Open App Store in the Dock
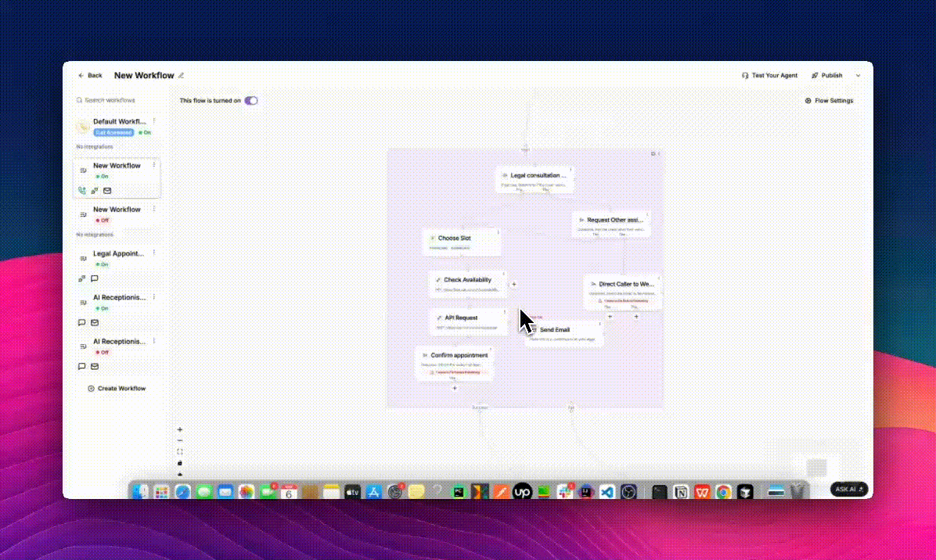936x560 pixels. pyautogui.click(x=373, y=492)
